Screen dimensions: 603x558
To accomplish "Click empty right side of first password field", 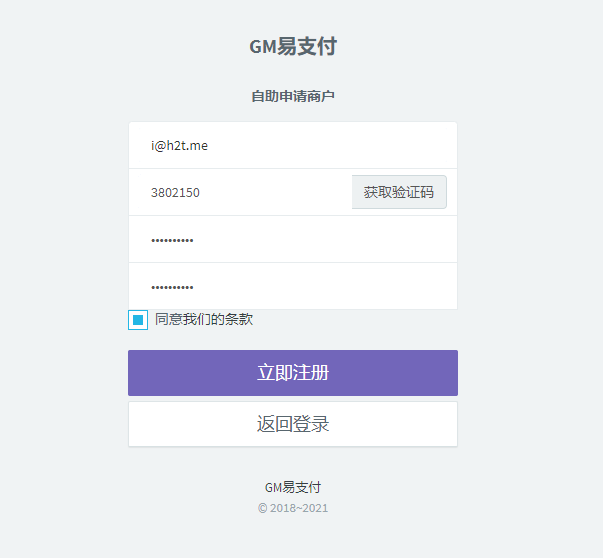I will [380, 240].
